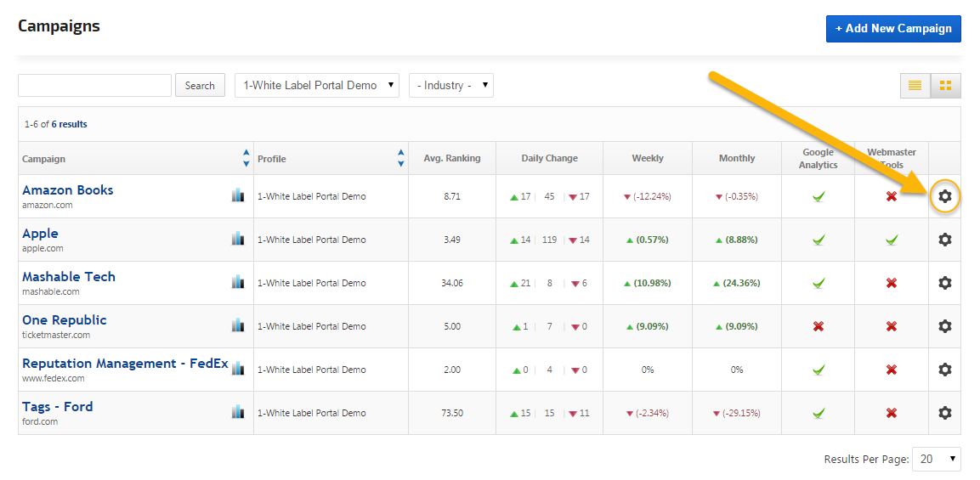This screenshot has width=980, height=480.
Task: Switch to grid view layout
Action: 945,85
